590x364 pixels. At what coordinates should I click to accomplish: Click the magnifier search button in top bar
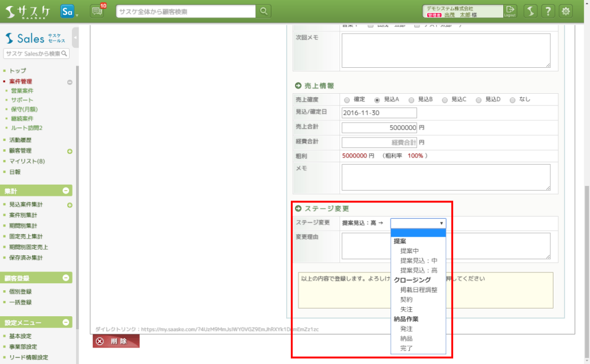point(264,11)
